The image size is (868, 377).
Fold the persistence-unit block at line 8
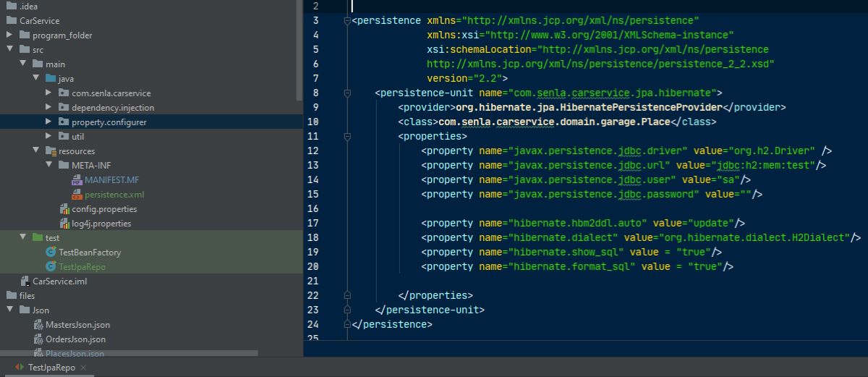[x=348, y=93]
